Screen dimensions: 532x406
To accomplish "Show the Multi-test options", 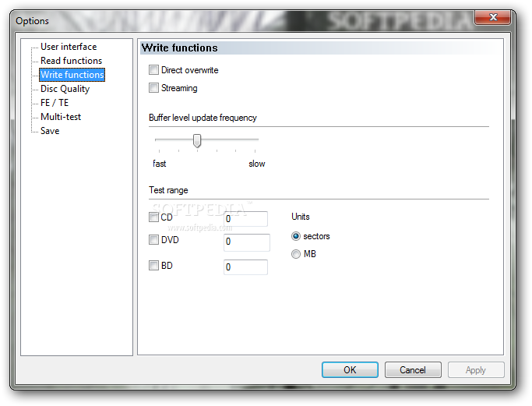I will pos(61,117).
